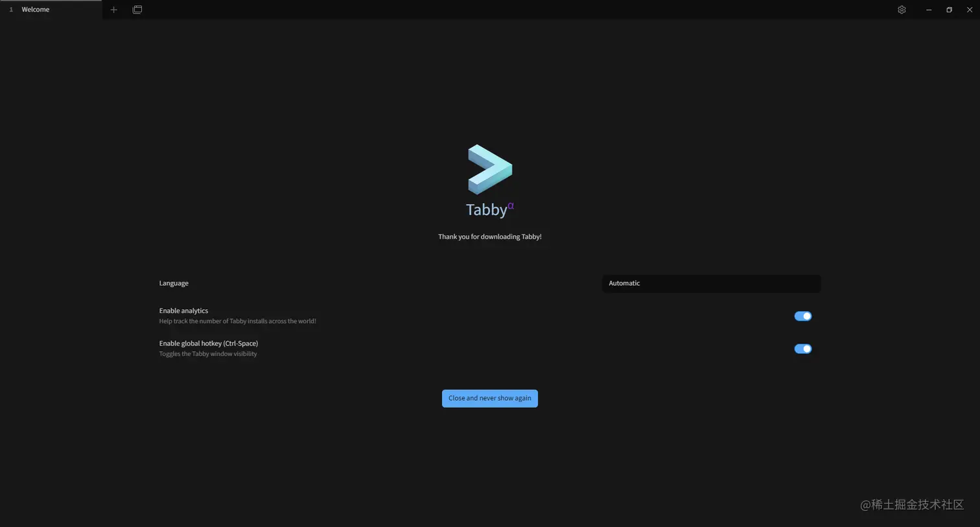980x527 pixels.
Task: Open a new tab with the plus icon
Action: point(114,9)
